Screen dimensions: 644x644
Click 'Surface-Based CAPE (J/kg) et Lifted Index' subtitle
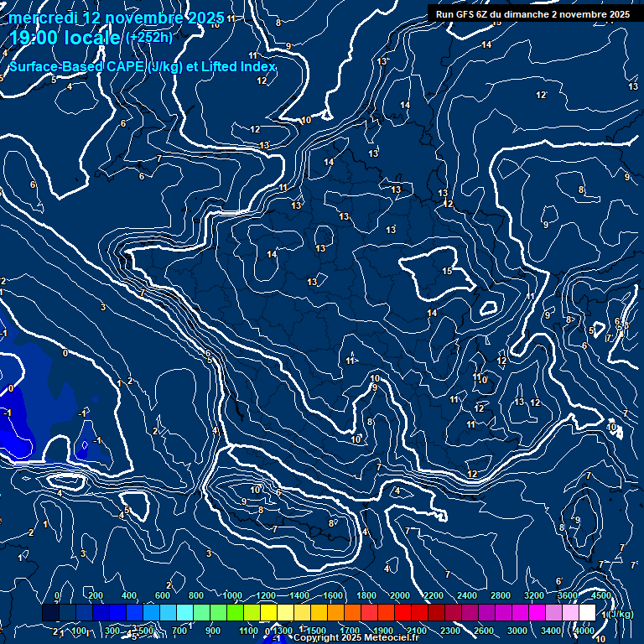pyautogui.click(x=142, y=66)
